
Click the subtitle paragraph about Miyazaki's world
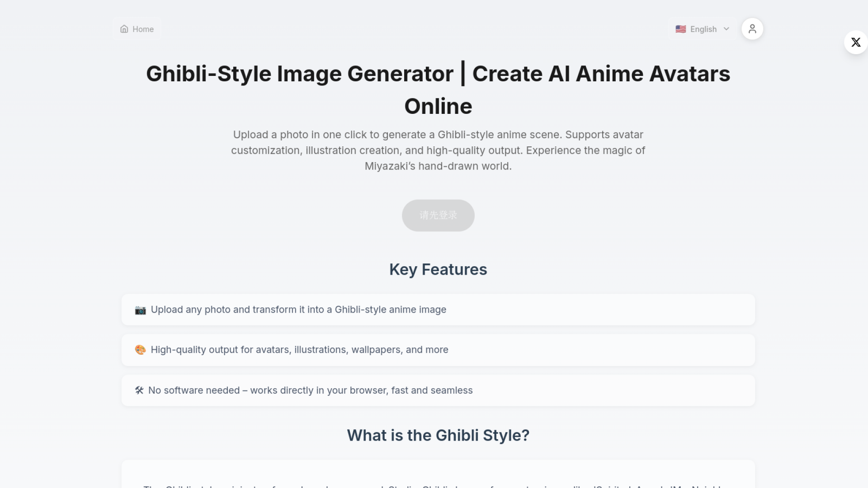(x=438, y=150)
